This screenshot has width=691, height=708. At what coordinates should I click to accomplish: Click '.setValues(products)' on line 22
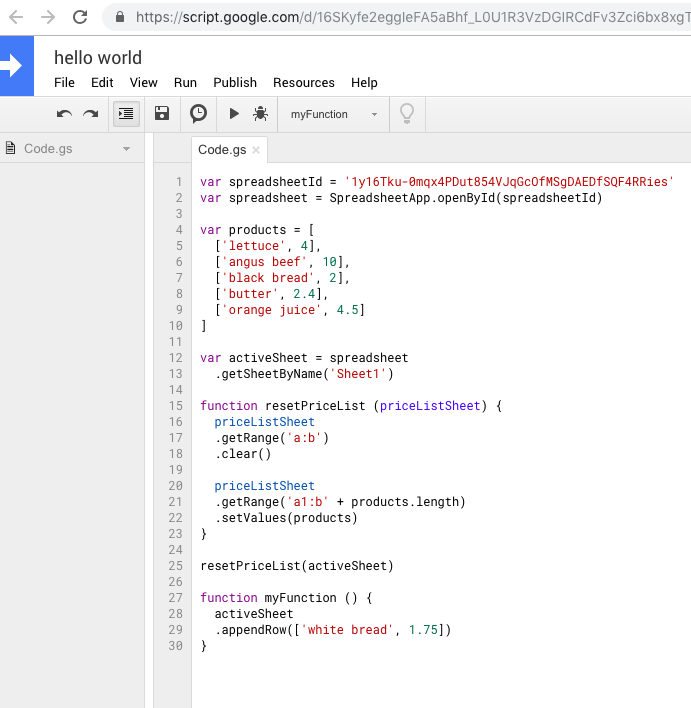click(286, 517)
